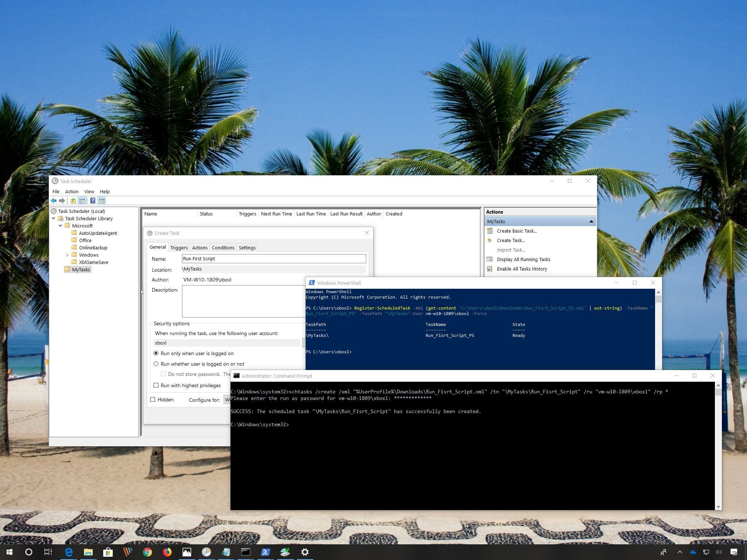Viewport: 747px width, 560px height.
Task: Check the Hidden checkbox
Action: (153, 400)
